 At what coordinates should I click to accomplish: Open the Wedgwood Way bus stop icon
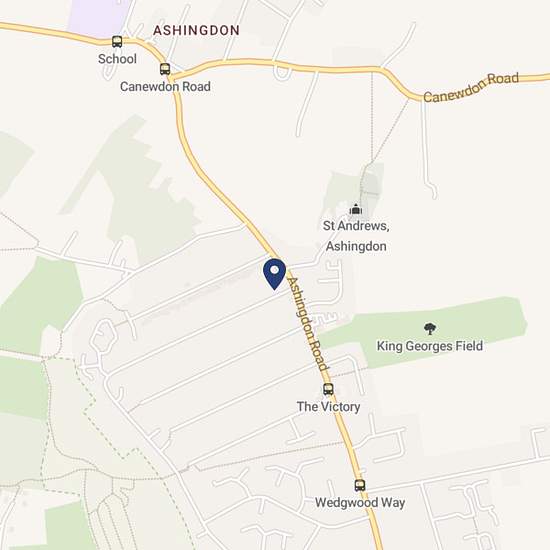point(360,485)
